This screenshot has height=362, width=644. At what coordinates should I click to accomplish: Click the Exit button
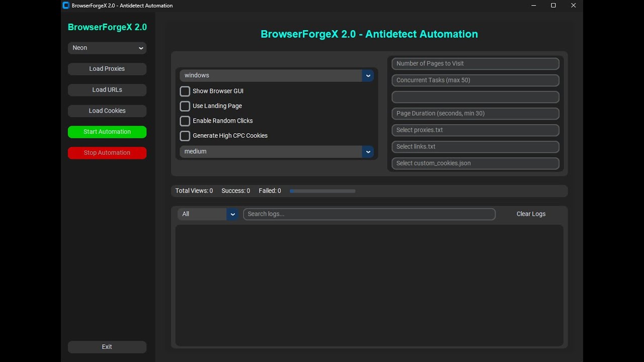[107, 347]
